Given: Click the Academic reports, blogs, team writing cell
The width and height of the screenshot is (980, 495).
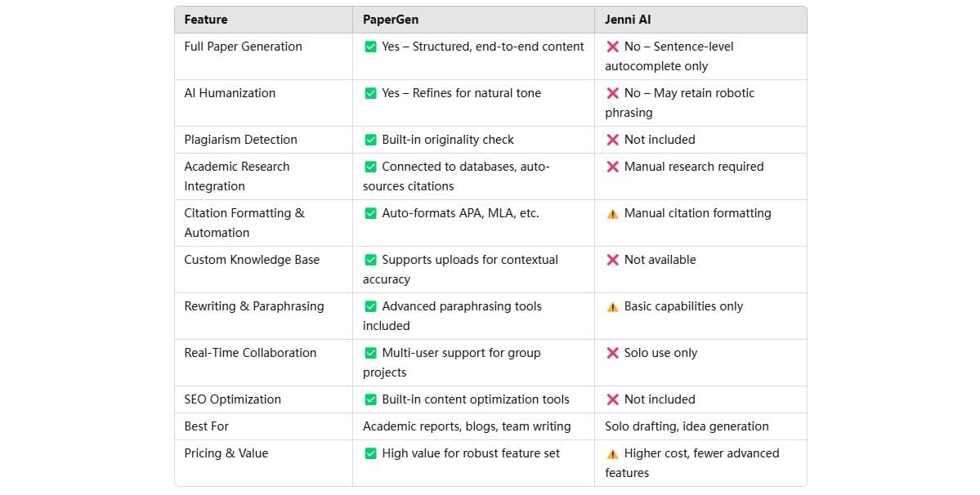Looking at the screenshot, I should (x=467, y=426).
